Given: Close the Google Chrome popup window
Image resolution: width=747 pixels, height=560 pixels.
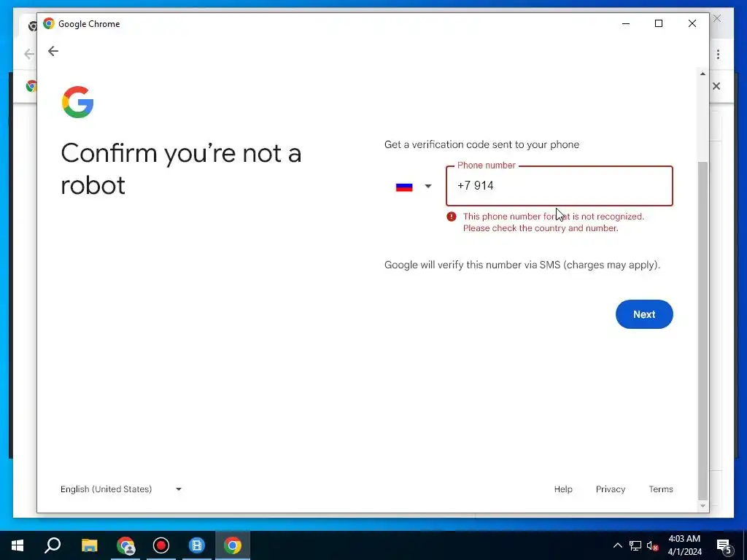Looking at the screenshot, I should (x=692, y=23).
